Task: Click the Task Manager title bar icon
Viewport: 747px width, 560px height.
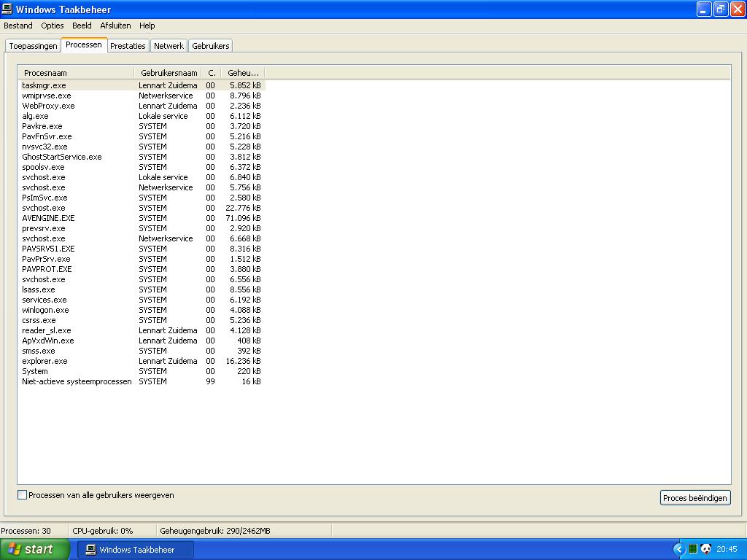Action: [7, 9]
